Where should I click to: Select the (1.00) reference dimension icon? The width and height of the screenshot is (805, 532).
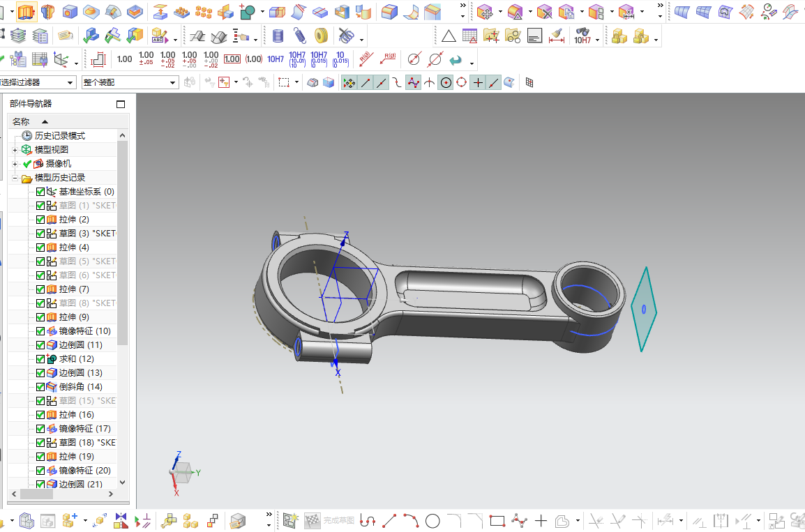pos(254,59)
